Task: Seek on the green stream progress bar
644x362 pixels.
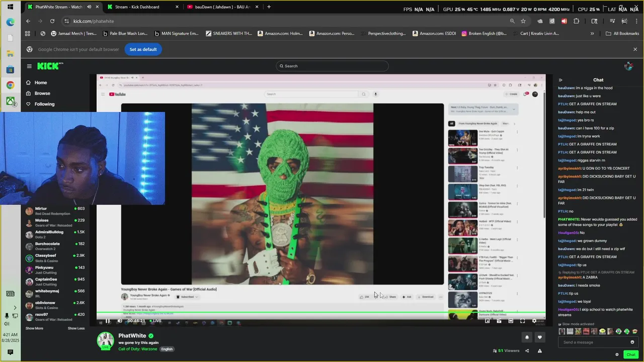Action: [x=321, y=313]
